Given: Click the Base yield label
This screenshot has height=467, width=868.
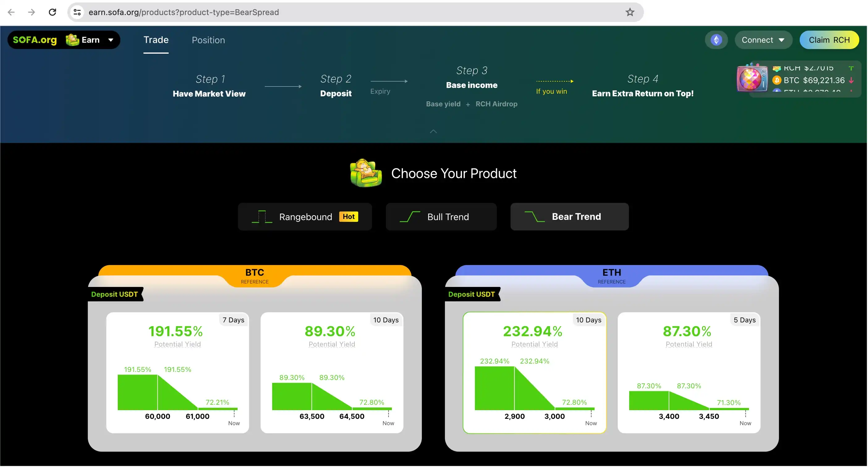Looking at the screenshot, I should [x=443, y=104].
